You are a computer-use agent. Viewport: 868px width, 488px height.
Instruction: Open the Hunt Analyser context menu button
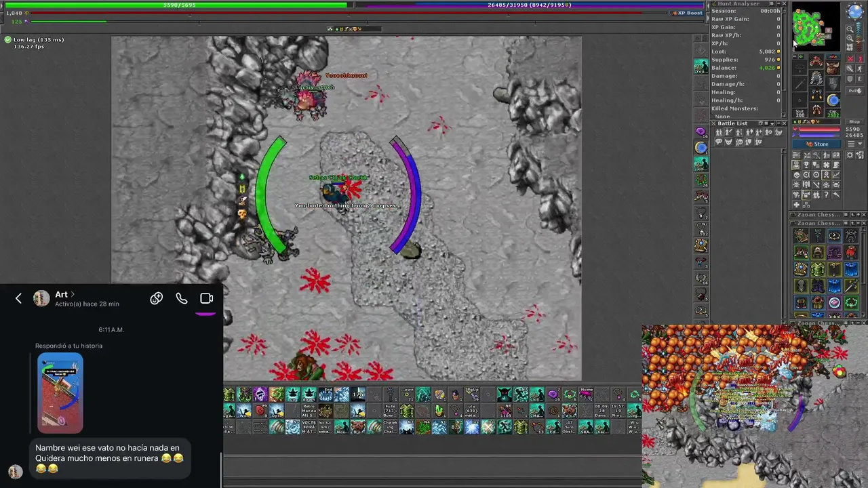click(x=772, y=3)
